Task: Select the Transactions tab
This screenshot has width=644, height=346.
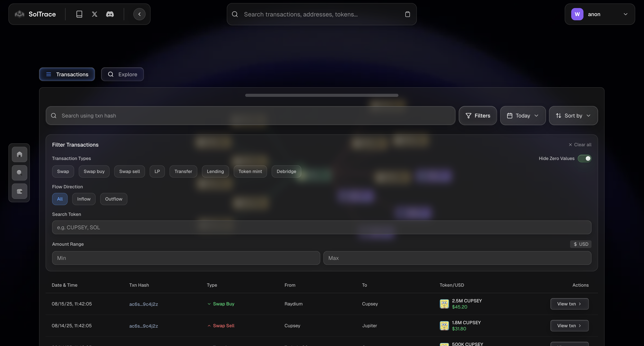Action: [67, 74]
